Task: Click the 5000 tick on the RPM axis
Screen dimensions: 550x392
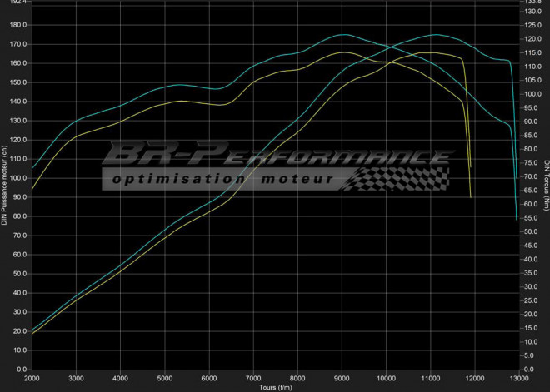Action: [164, 378]
